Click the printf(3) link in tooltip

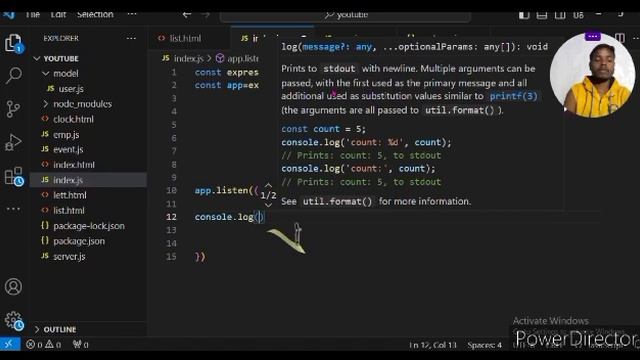[x=513, y=96]
